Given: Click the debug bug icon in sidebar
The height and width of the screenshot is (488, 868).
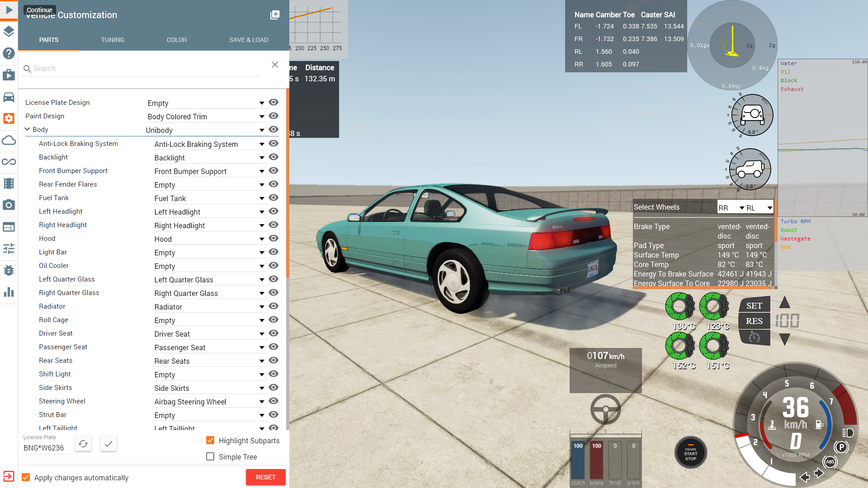Looking at the screenshot, I should pyautogui.click(x=9, y=270).
